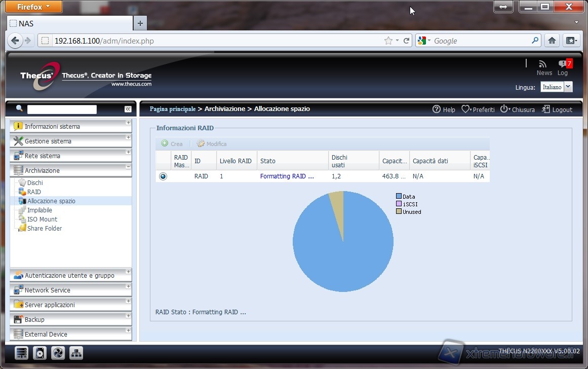The height and width of the screenshot is (369, 588).
Task: Collapse the sidebar with double-arrow button
Action: pyautogui.click(x=128, y=109)
